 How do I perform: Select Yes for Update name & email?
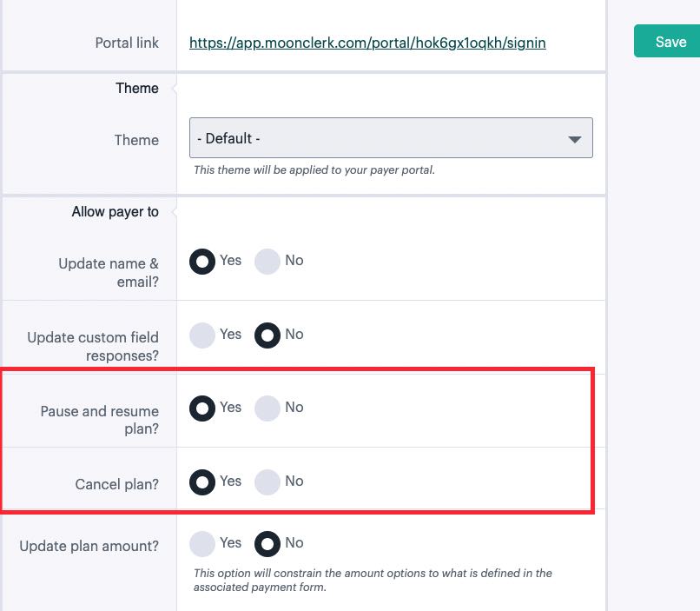[201, 262]
